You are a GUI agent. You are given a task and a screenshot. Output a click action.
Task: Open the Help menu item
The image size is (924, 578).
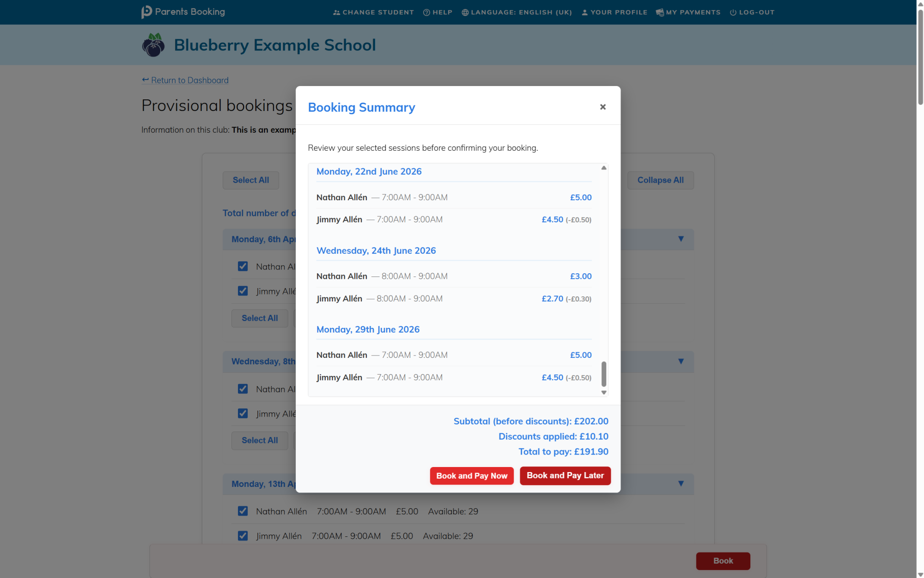tap(438, 12)
